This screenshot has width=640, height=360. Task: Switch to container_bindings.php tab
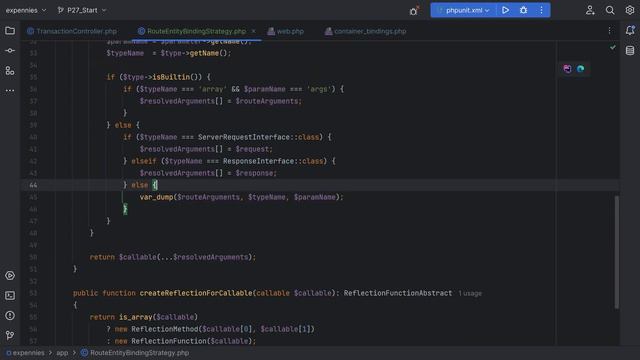pos(366,31)
